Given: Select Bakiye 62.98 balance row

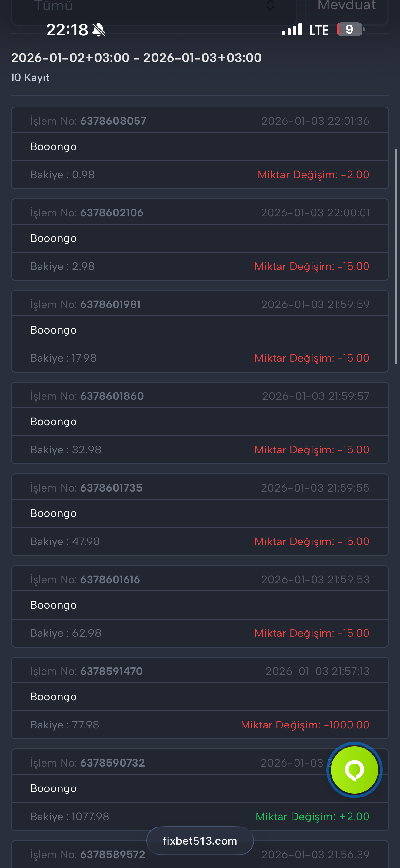Looking at the screenshot, I should pos(200,633).
